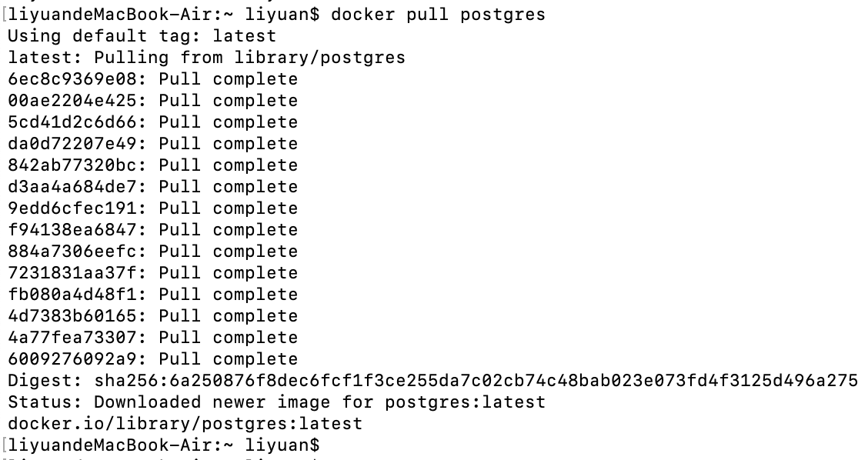868x460 pixels.
Task: Click layer ID 9edd6cfec191
Action: point(78,208)
